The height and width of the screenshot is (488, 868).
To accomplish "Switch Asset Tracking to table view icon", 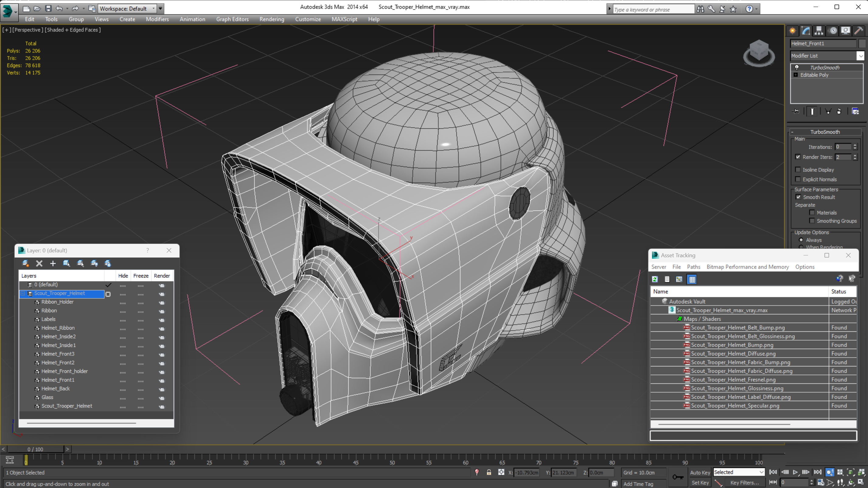I will [x=692, y=279].
